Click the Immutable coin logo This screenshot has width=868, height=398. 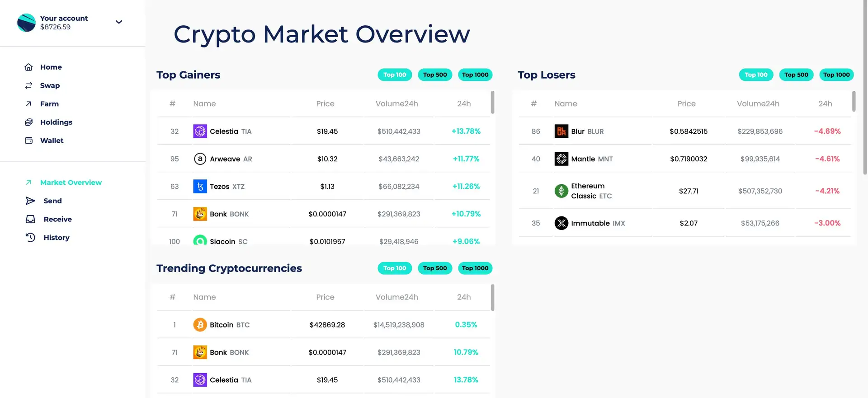point(561,223)
